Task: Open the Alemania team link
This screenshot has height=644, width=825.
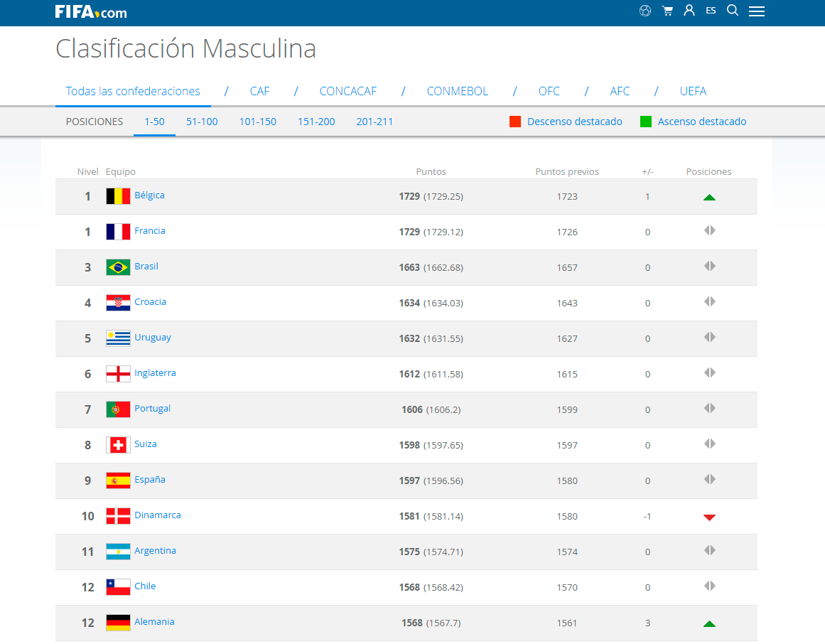Action: click(x=154, y=622)
